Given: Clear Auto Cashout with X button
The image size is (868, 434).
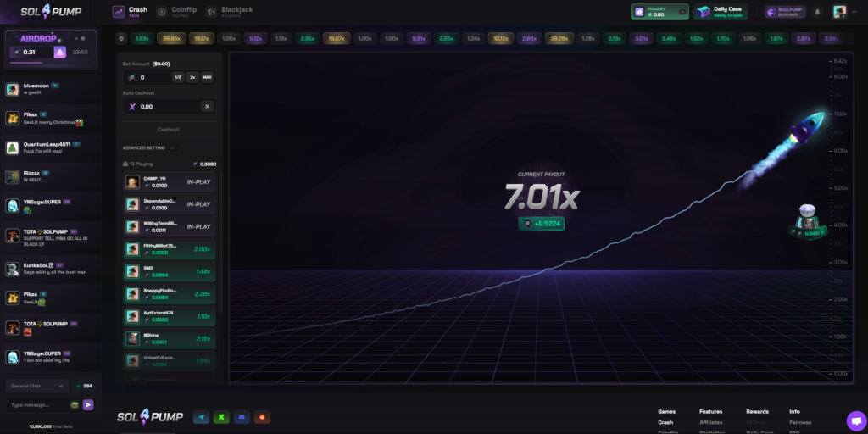Looking at the screenshot, I should (207, 106).
